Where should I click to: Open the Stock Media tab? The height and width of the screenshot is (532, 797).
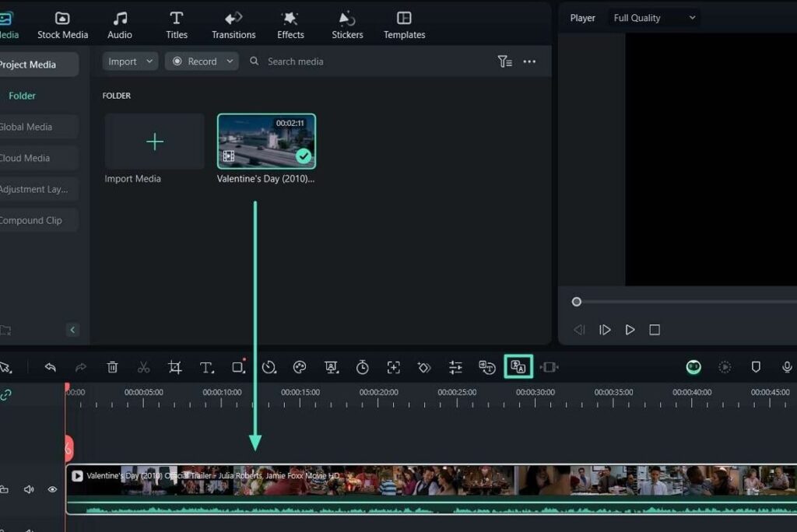62,25
